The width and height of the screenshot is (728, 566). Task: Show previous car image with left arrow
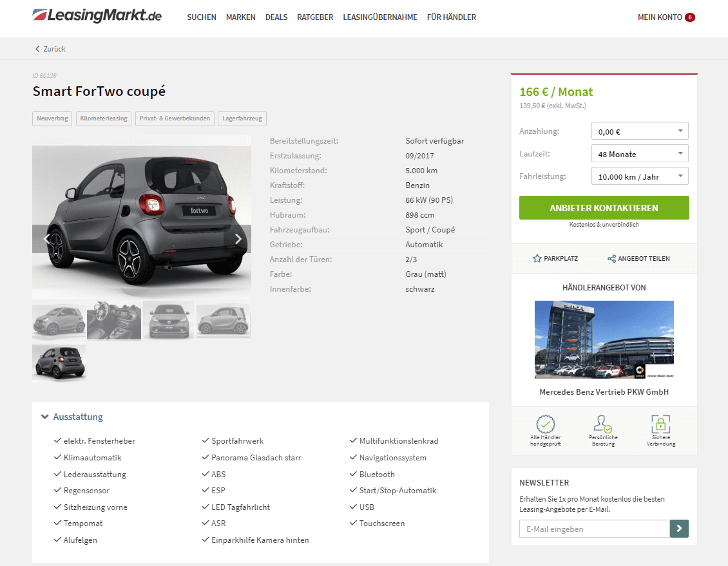tap(46, 239)
